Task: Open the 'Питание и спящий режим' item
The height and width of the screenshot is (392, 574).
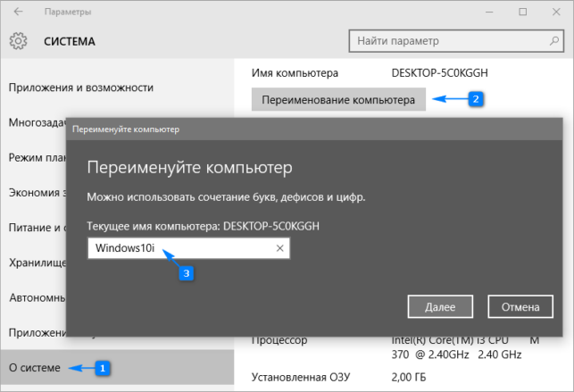Action: (x=37, y=228)
